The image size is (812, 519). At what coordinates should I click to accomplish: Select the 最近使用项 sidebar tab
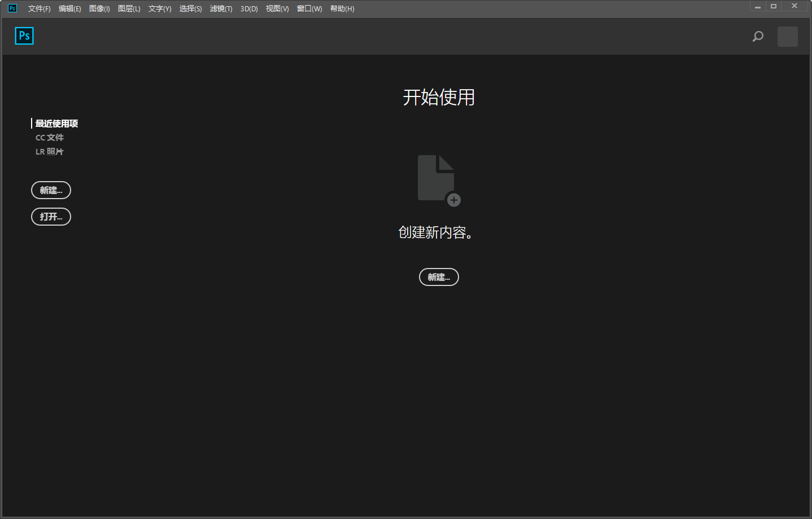(56, 124)
